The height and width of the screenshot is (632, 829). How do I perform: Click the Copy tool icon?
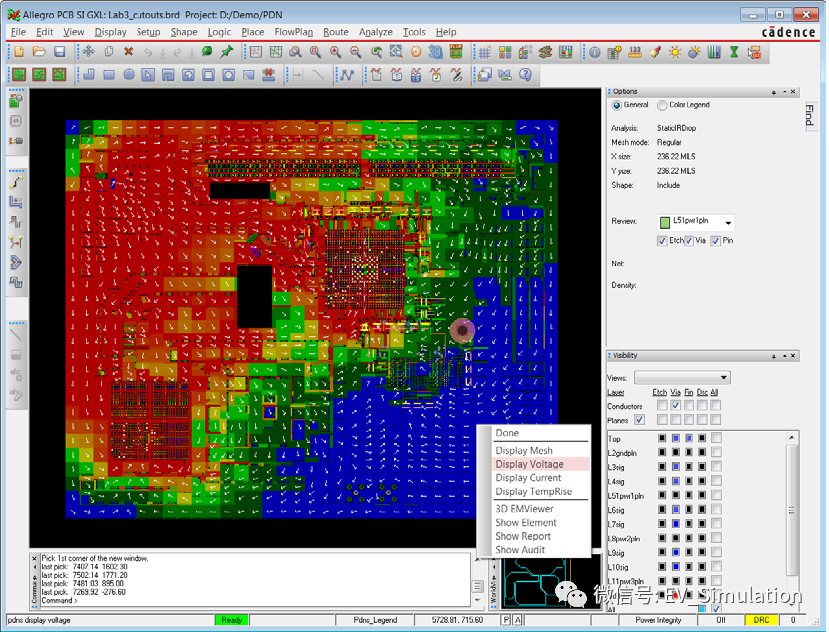click(x=108, y=52)
